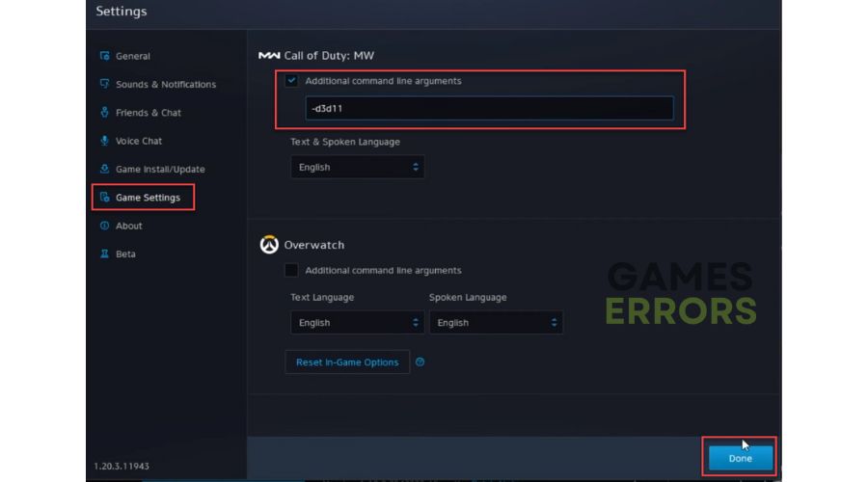868x482 pixels.
Task: Click the Game Install/Update download icon
Action: [104, 169]
